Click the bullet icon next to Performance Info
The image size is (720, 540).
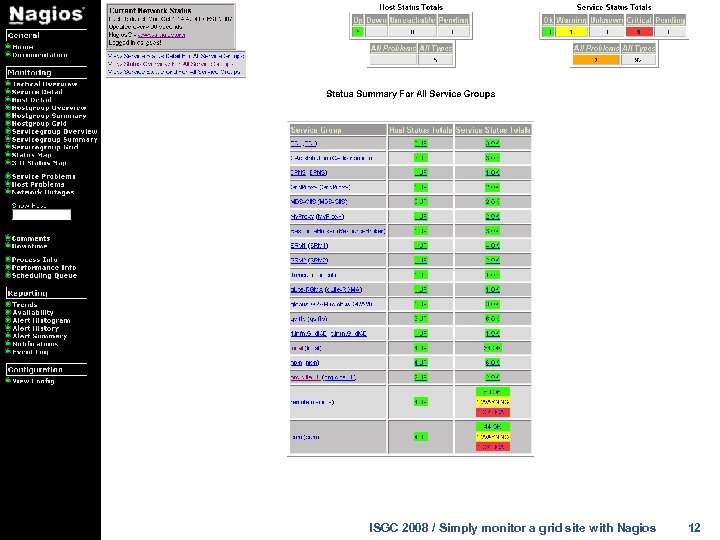tap(8, 267)
